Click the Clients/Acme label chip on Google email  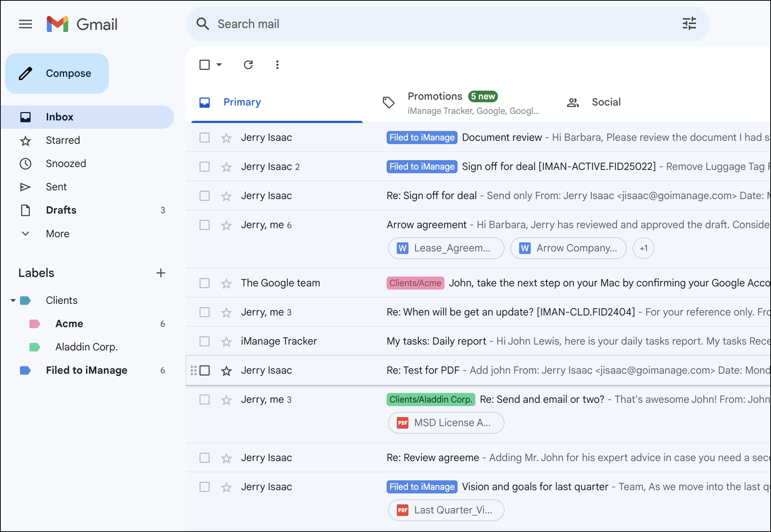click(415, 283)
